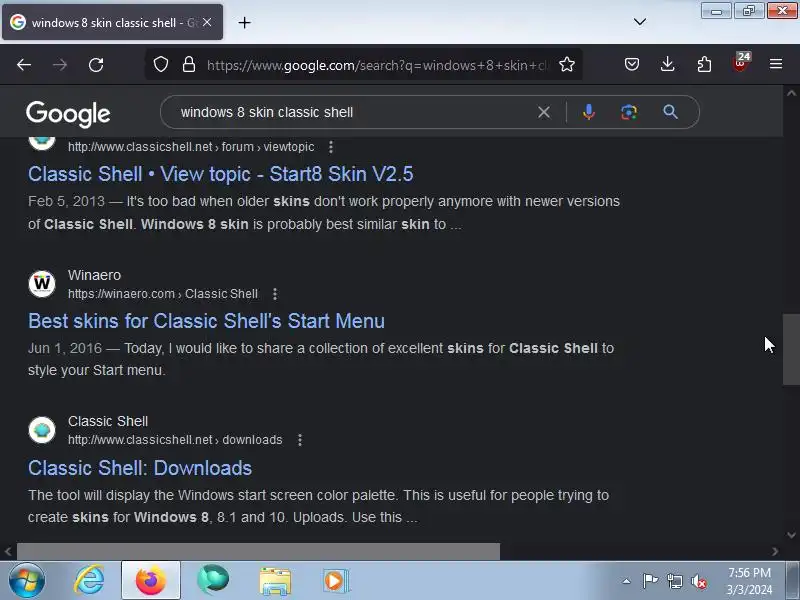Open more options for the Start8 Skin result
Screen dimensions: 800x600
331,147
